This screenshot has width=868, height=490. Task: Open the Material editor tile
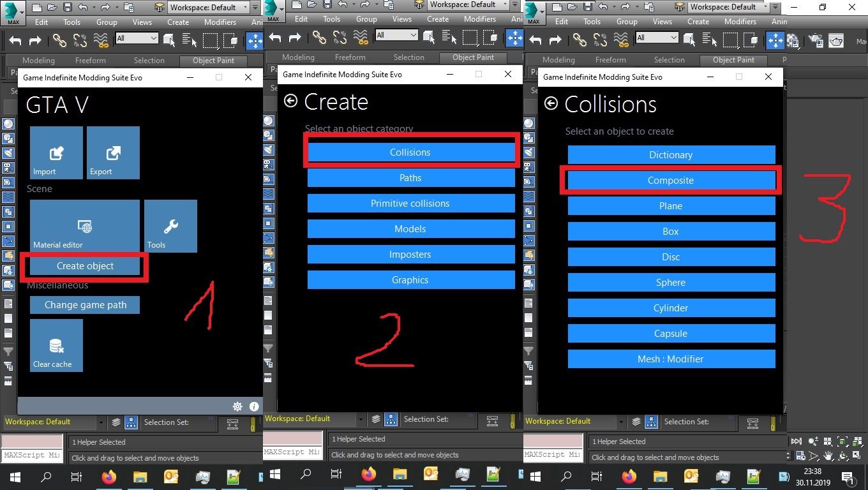(x=85, y=226)
